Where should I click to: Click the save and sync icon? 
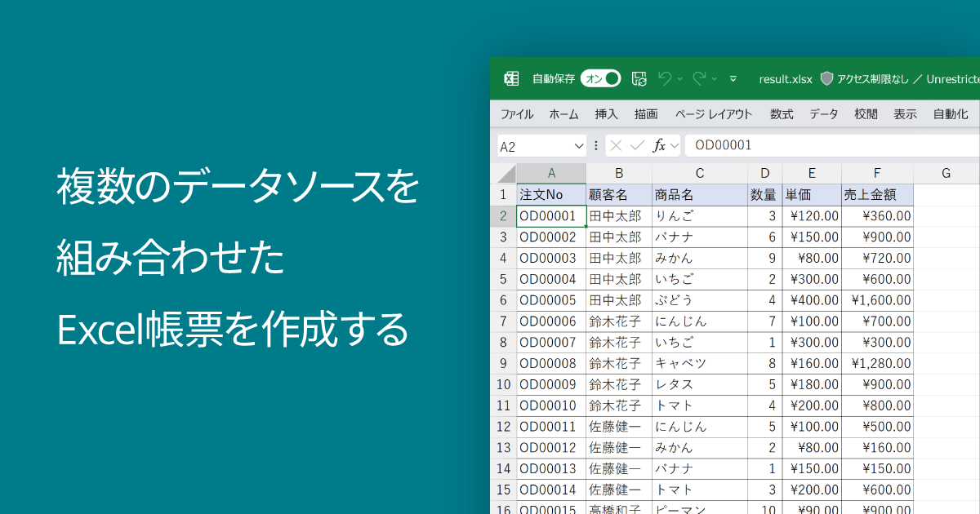[x=639, y=78]
